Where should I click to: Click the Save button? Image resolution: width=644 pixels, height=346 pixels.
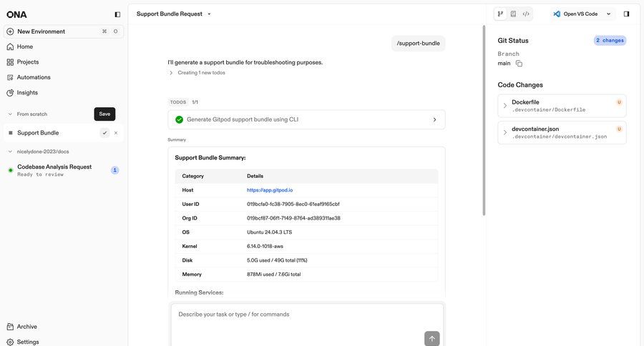coord(104,114)
